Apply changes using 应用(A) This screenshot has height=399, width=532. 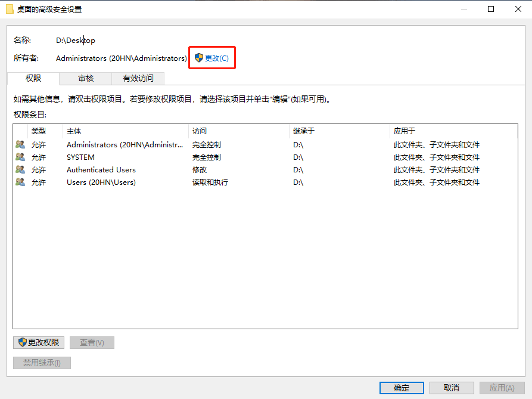(x=502, y=387)
